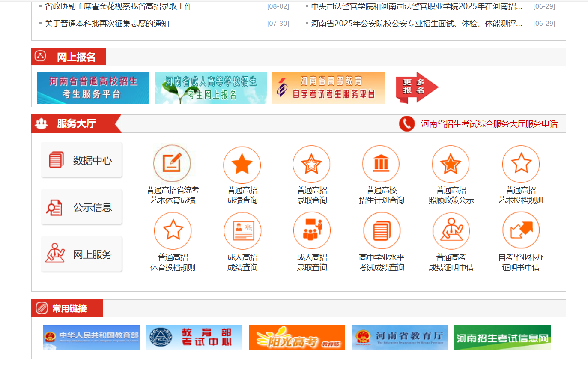Switch to the 公示信息 section

[x=81, y=206]
